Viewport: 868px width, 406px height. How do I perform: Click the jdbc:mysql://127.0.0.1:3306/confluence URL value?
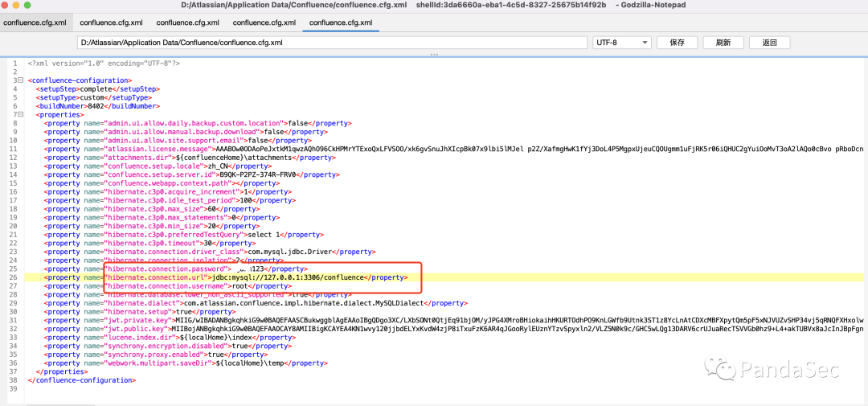[288, 277]
